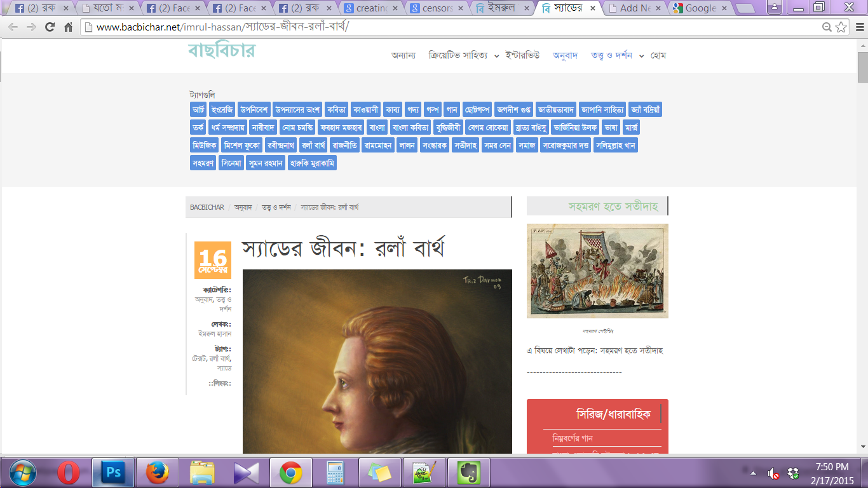Select the রবীন্দ্রনাথ tag

[281, 145]
